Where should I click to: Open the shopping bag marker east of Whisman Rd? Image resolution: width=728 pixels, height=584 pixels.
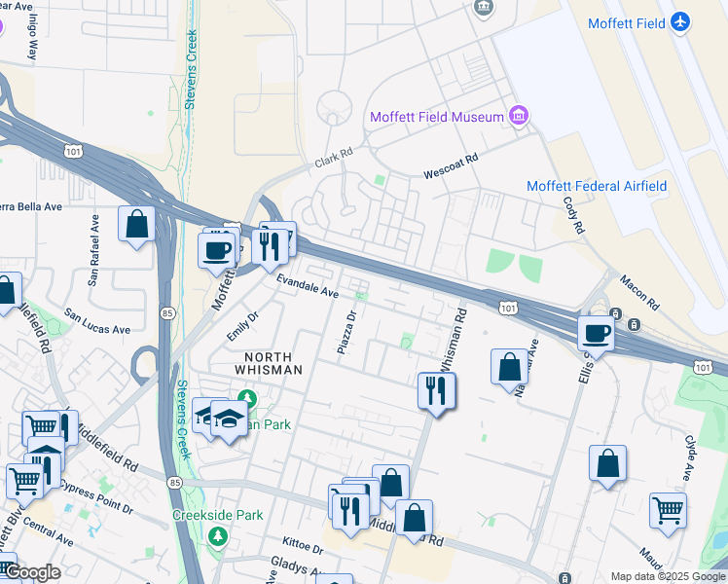(509, 371)
